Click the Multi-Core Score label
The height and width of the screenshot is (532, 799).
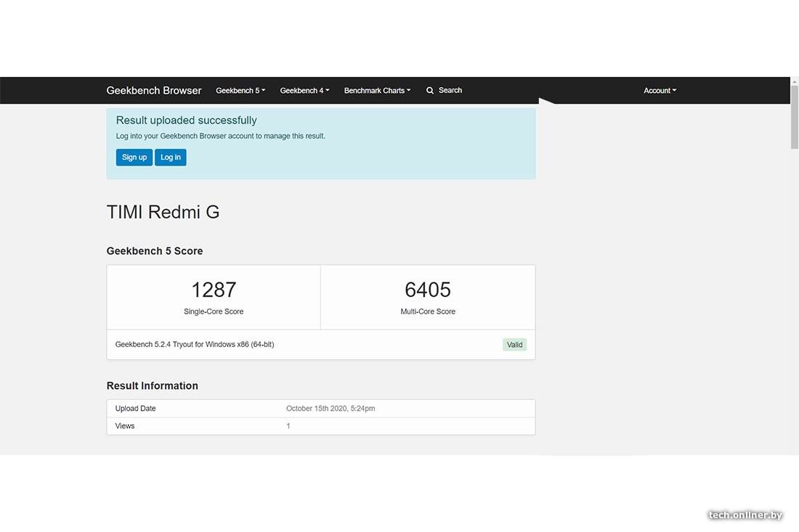tap(428, 311)
